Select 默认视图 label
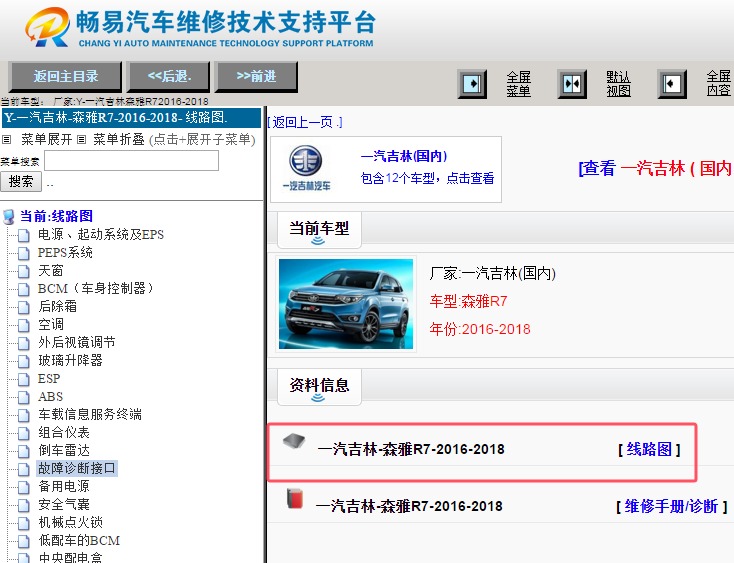The image size is (734, 563). click(618, 84)
